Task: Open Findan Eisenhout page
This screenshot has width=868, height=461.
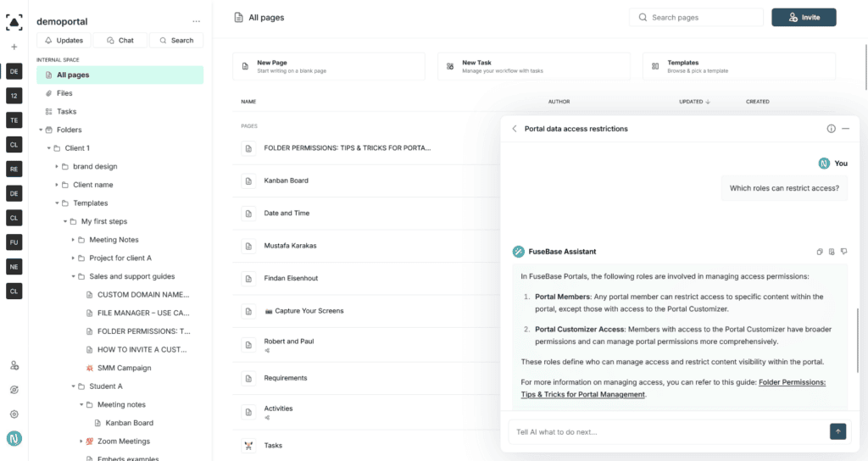Action: (x=291, y=278)
